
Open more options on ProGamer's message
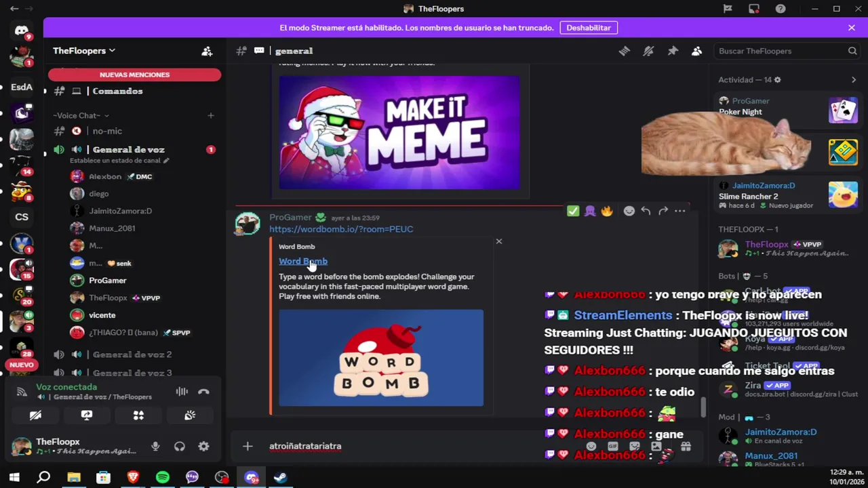[679, 211]
